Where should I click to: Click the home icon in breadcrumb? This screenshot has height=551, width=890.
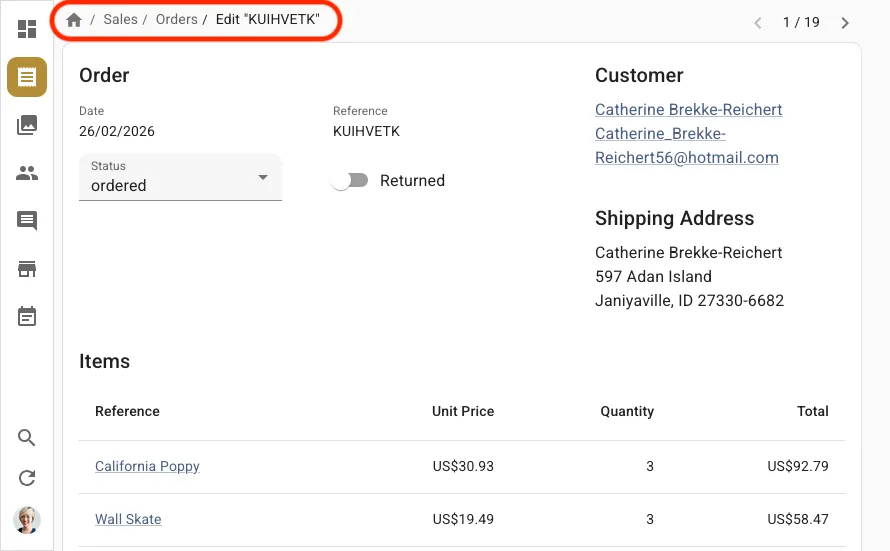pos(74,20)
